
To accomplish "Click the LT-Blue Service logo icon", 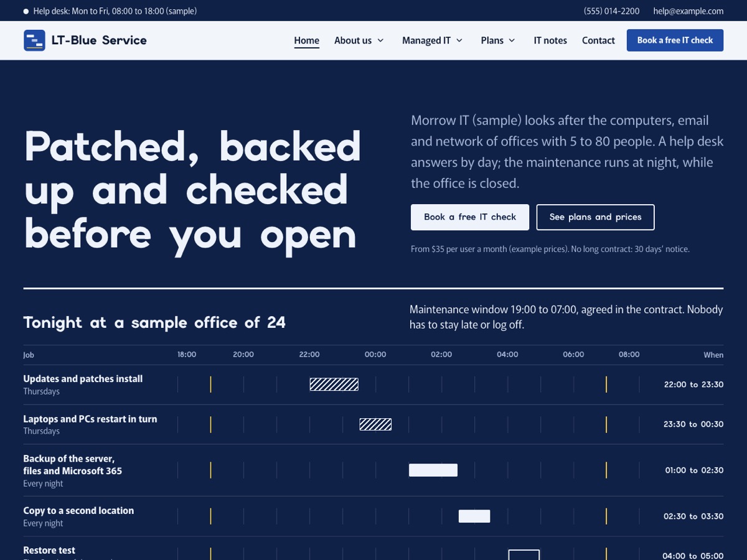I will click(x=34, y=40).
